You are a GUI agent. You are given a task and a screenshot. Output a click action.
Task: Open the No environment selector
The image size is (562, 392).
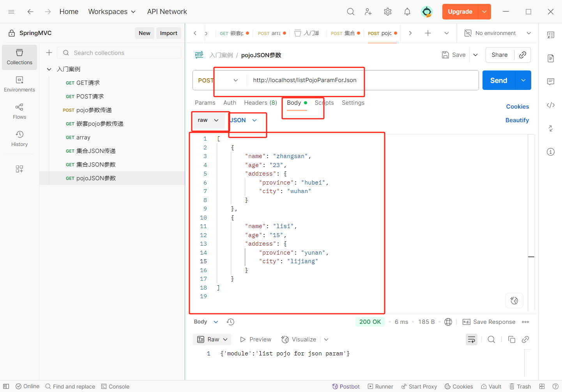tap(498, 33)
